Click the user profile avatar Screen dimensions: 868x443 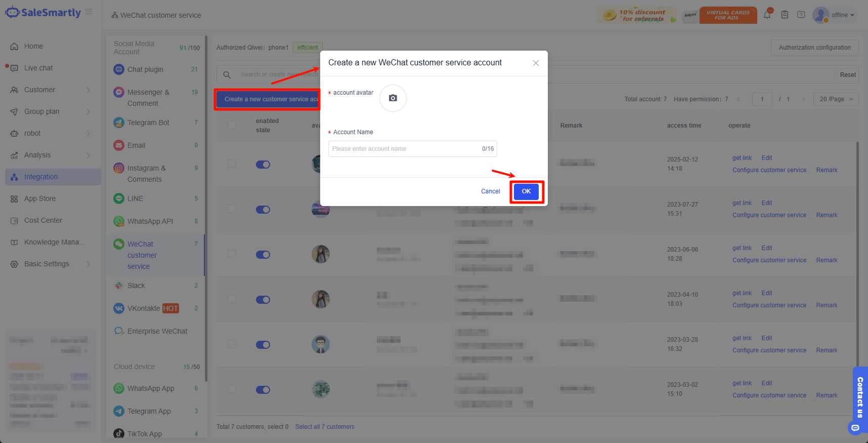(x=820, y=15)
